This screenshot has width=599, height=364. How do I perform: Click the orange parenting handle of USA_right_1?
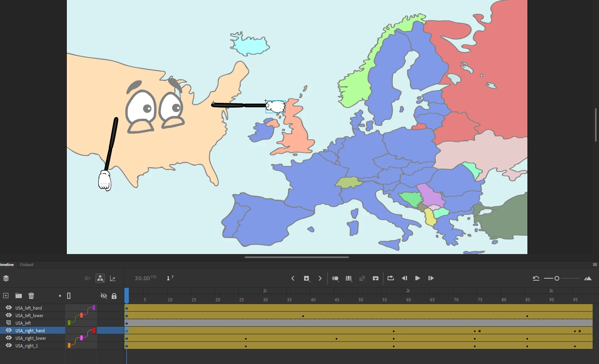click(x=69, y=345)
